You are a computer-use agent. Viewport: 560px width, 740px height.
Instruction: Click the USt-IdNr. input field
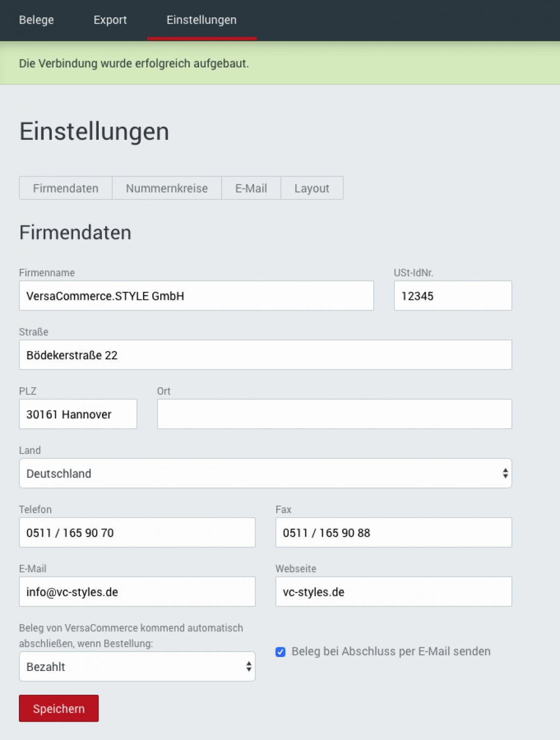point(453,296)
